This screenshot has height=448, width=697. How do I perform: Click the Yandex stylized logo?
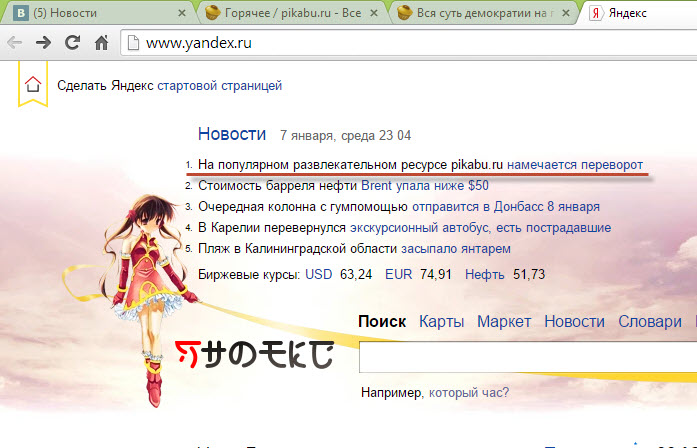click(253, 354)
